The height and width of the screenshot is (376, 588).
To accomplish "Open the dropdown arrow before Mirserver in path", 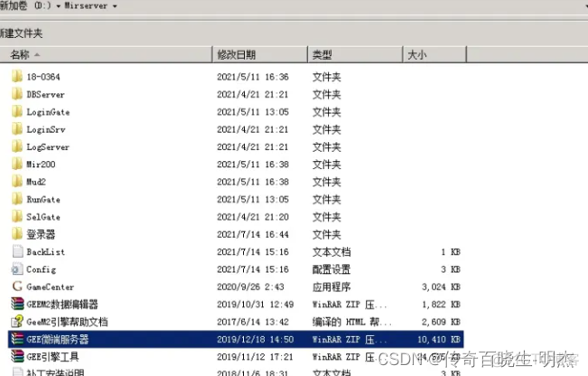I will click(58, 6).
